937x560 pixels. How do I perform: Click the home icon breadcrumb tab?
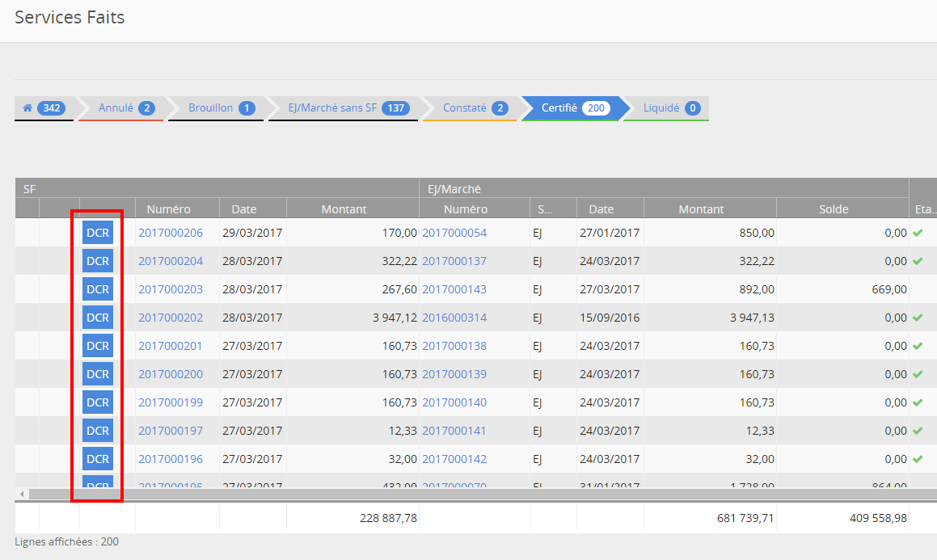click(x=44, y=108)
